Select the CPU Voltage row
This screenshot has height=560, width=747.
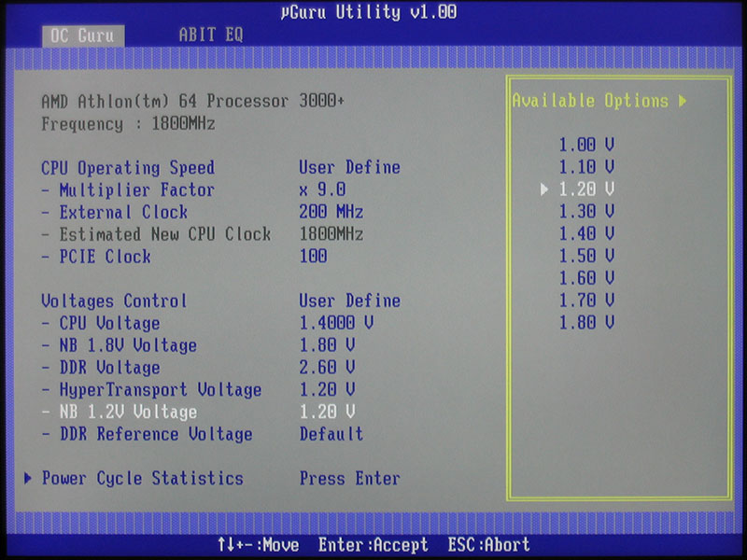(x=101, y=323)
